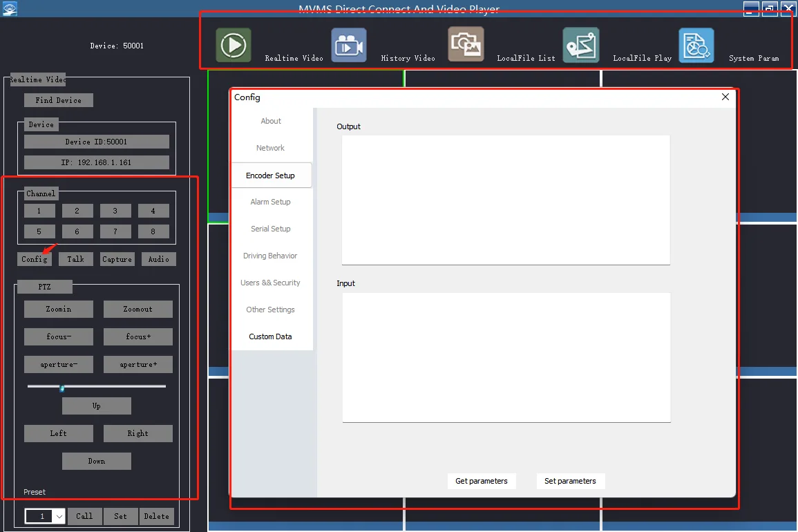Select channel 5

click(x=39, y=231)
